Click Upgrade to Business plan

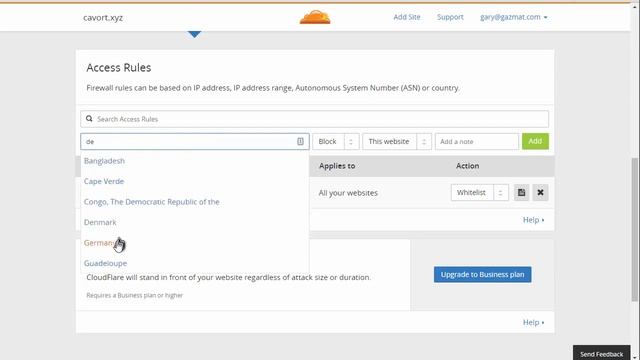482,274
